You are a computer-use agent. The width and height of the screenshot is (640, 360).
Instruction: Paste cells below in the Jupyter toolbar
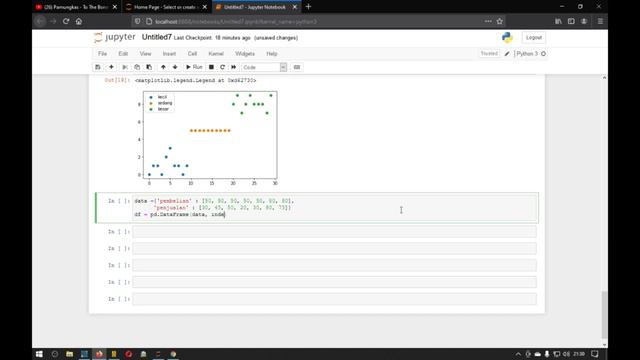pyautogui.click(x=149, y=67)
